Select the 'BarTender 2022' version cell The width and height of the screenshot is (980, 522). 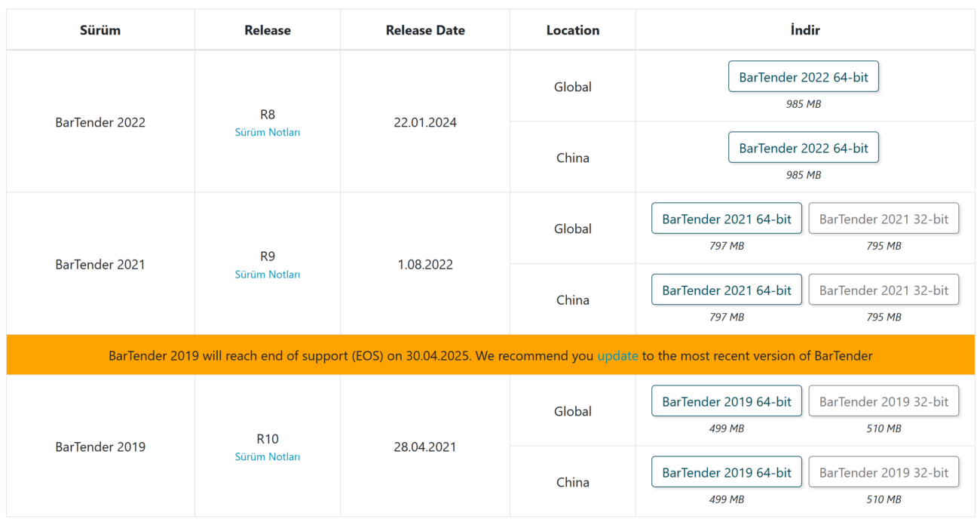click(100, 122)
